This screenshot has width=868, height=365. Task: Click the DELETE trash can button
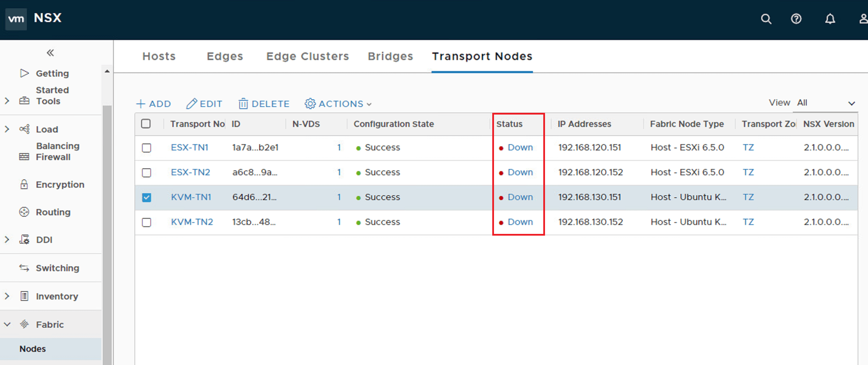(x=264, y=103)
